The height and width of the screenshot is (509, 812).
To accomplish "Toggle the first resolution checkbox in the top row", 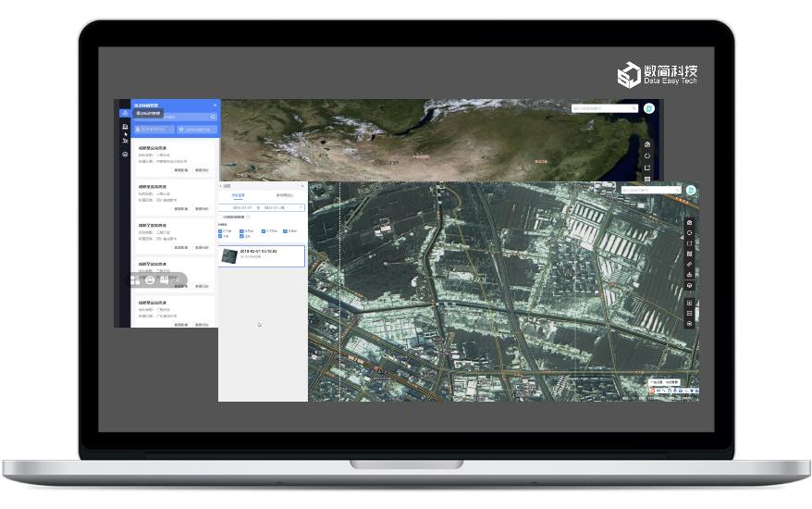I will pos(220,231).
